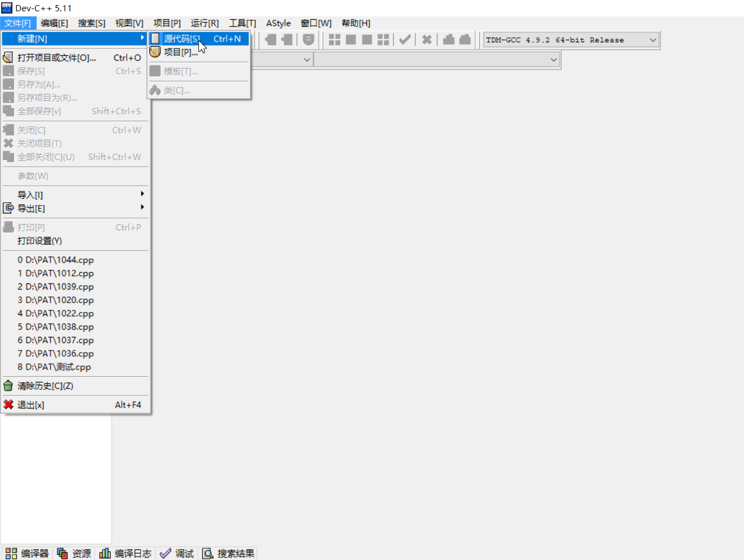The width and height of the screenshot is (744, 560).
Task: Expand the 导入[I] submenu
Action: [76, 195]
